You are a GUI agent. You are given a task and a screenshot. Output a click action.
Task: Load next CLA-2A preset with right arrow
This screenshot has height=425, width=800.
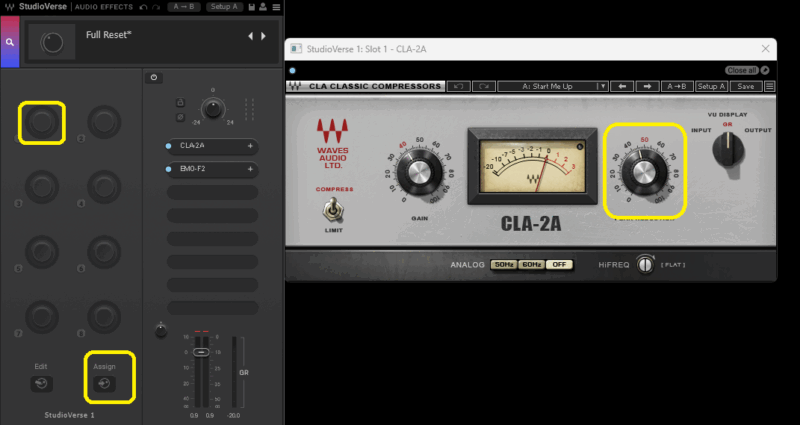click(x=647, y=86)
